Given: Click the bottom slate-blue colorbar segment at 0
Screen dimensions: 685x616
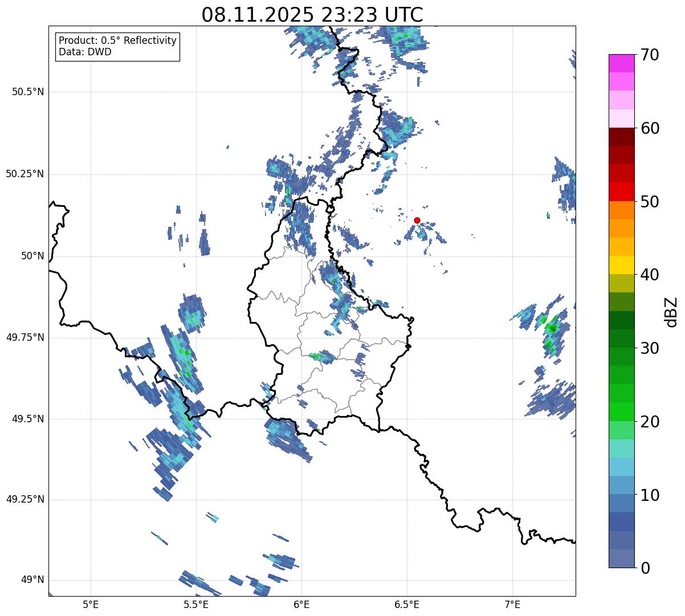Looking at the screenshot, I should 622,558.
